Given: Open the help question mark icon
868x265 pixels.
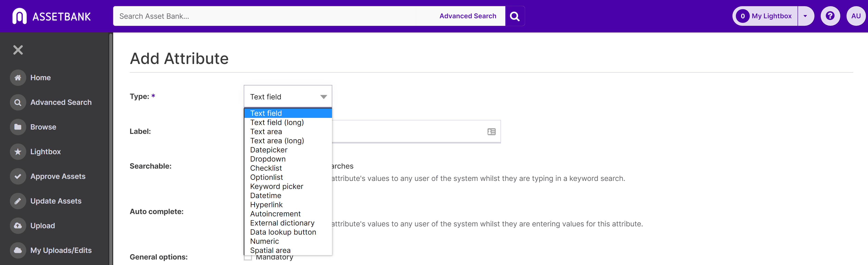Looking at the screenshot, I should click(830, 16).
